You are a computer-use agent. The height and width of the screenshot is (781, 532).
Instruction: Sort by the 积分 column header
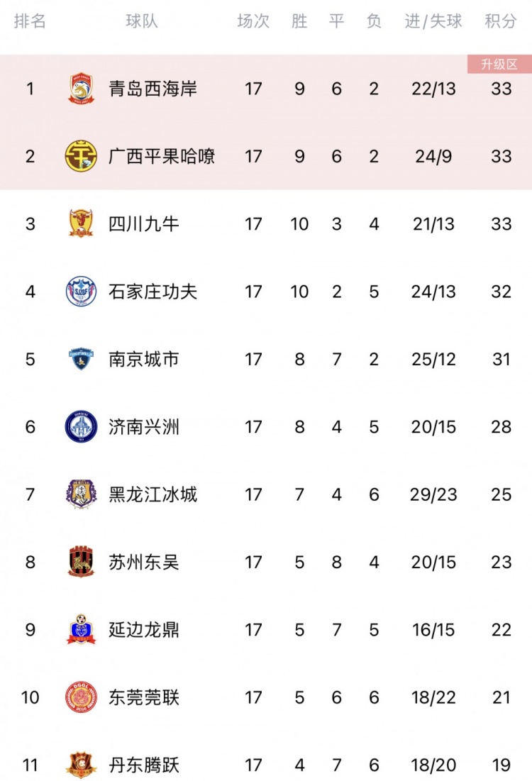(x=501, y=21)
